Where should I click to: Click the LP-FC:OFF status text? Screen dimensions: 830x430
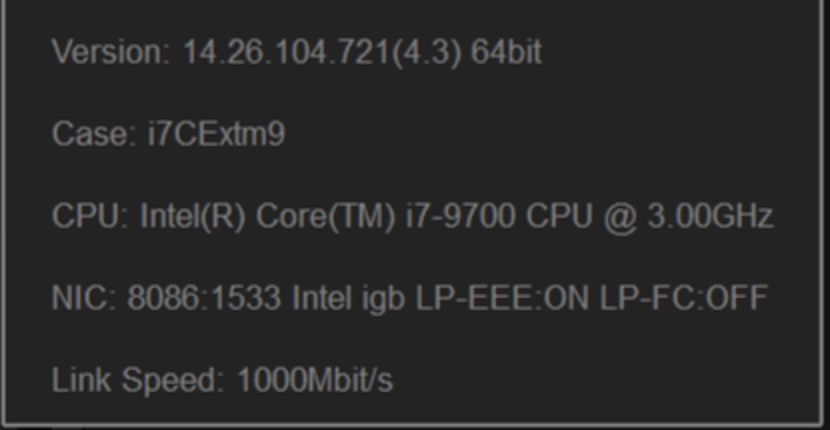click(684, 298)
